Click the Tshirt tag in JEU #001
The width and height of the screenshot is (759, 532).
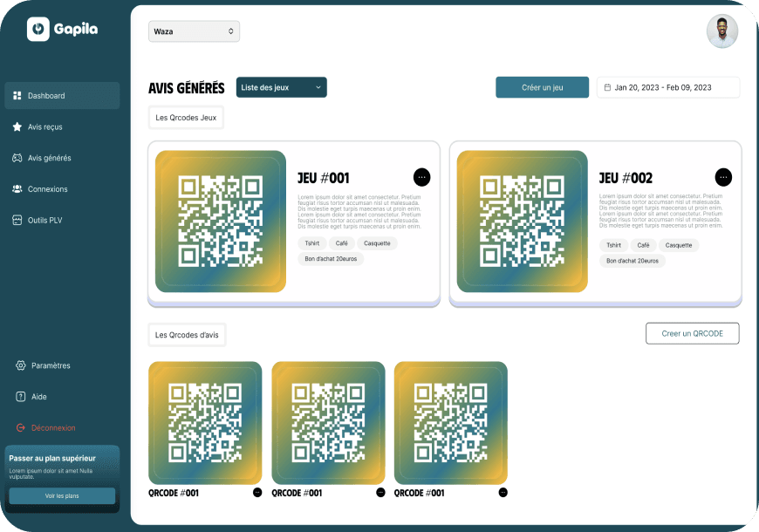(x=312, y=243)
